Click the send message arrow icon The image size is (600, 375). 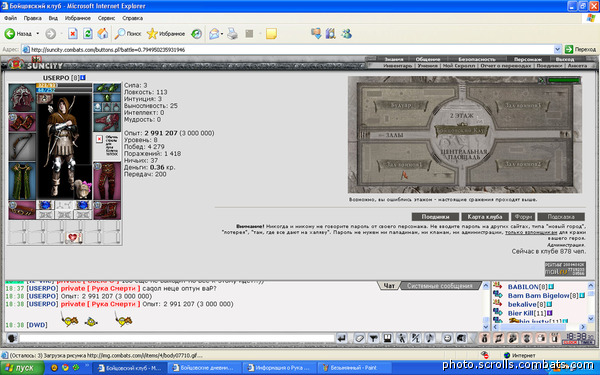pyautogui.click(x=342, y=338)
